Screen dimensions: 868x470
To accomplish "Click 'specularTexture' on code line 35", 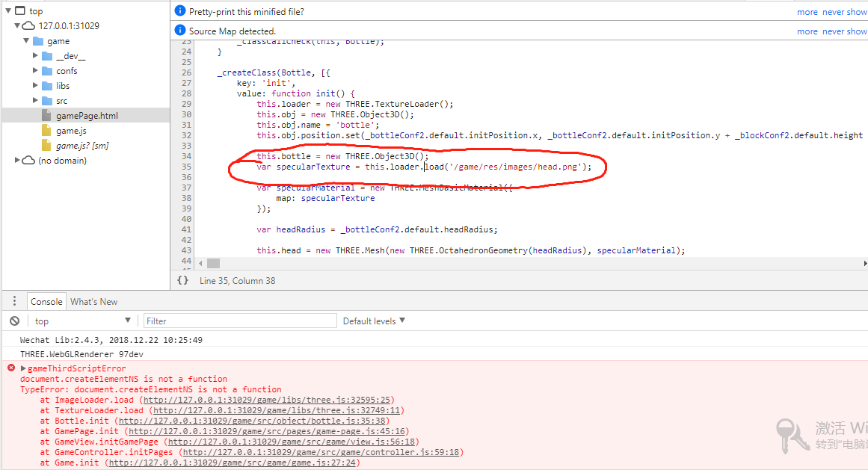I will [313, 167].
